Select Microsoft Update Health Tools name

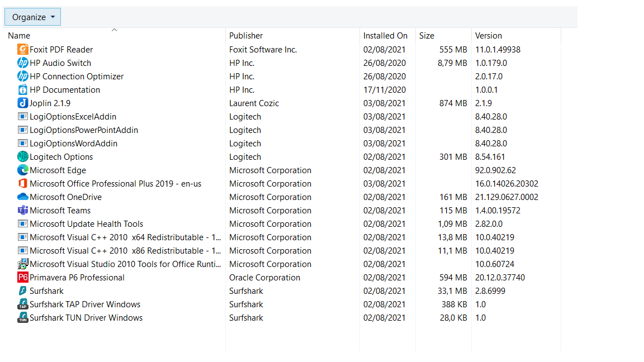[86, 224]
